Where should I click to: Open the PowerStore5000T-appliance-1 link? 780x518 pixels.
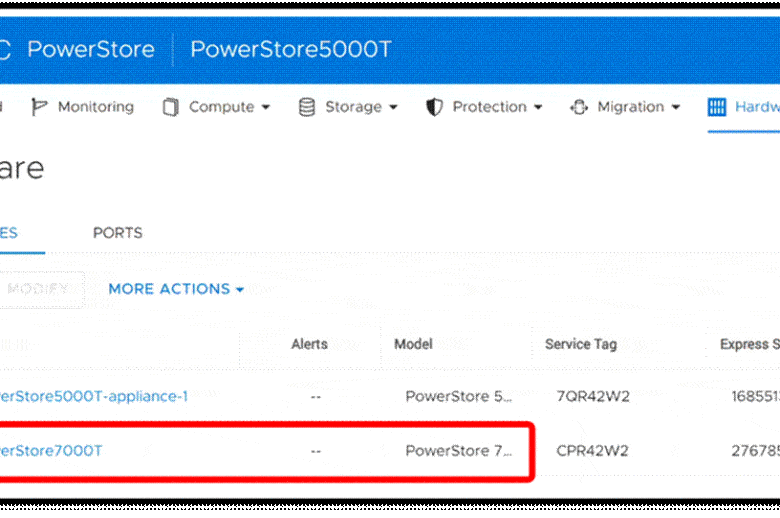(94, 396)
